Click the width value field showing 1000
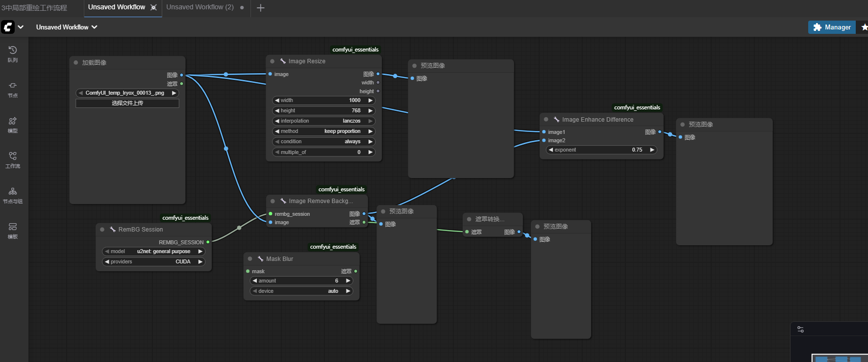 [323, 101]
